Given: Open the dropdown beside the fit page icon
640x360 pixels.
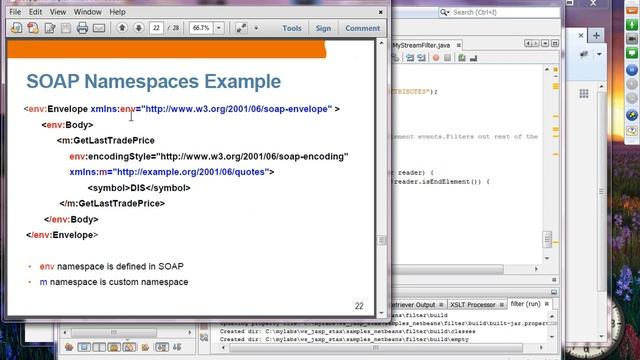Looking at the screenshot, I should tap(256, 28).
